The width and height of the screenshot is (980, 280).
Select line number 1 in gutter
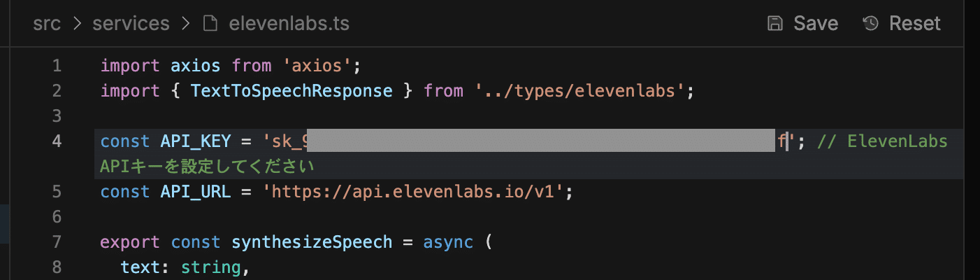click(57, 66)
